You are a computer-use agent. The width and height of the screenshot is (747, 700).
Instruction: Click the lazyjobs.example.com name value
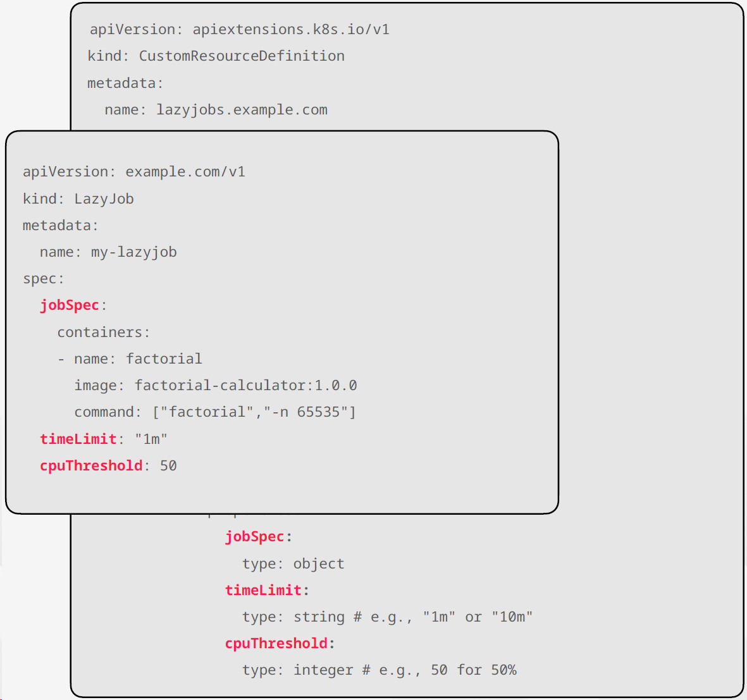242,110
